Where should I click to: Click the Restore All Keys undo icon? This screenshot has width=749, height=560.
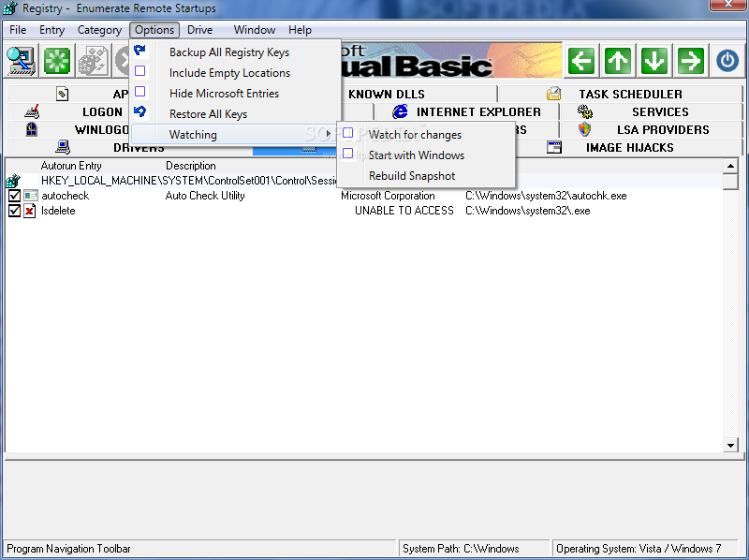pos(140,112)
